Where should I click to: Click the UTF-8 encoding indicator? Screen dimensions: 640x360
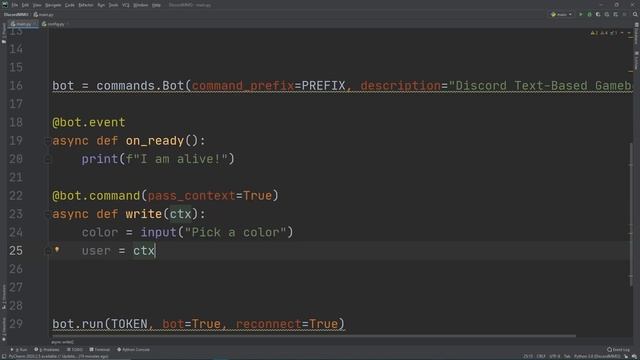[x=554, y=356]
